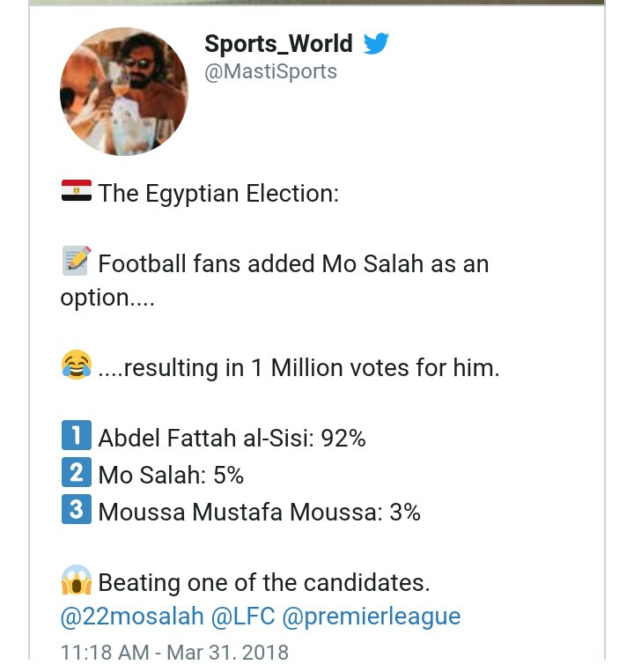The image size is (634, 672).
Task: Click the number one keycap emoji
Action: coord(77,436)
